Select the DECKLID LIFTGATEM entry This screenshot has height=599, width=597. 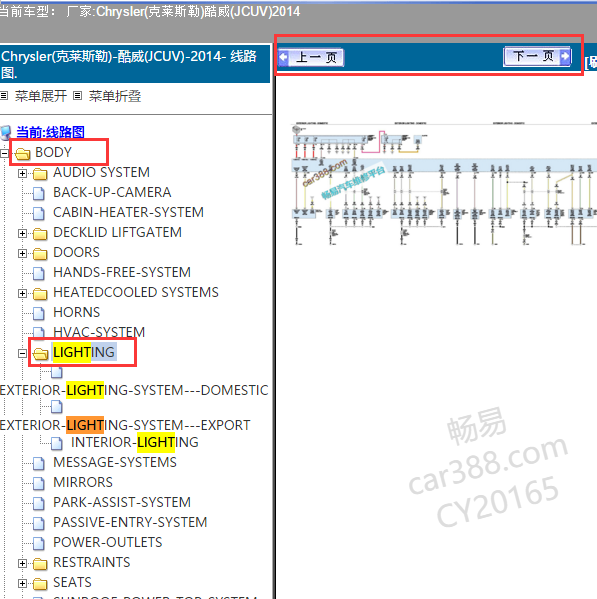point(117,232)
